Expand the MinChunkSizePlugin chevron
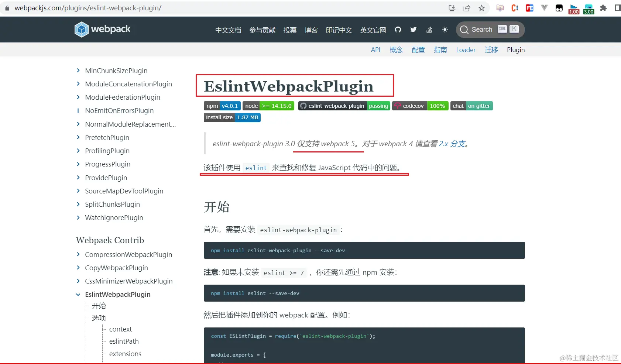The height and width of the screenshot is (364, 621). click(78, 70)
